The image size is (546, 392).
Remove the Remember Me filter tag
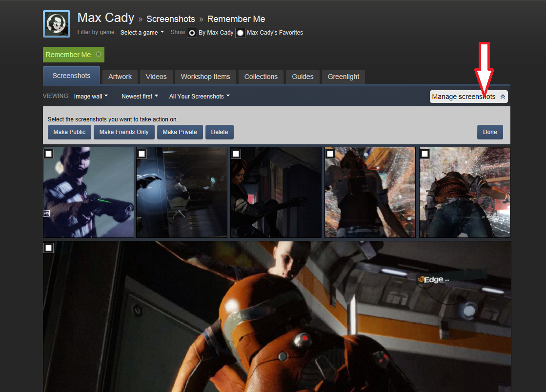pyautogui.click(x=99, y=54)
